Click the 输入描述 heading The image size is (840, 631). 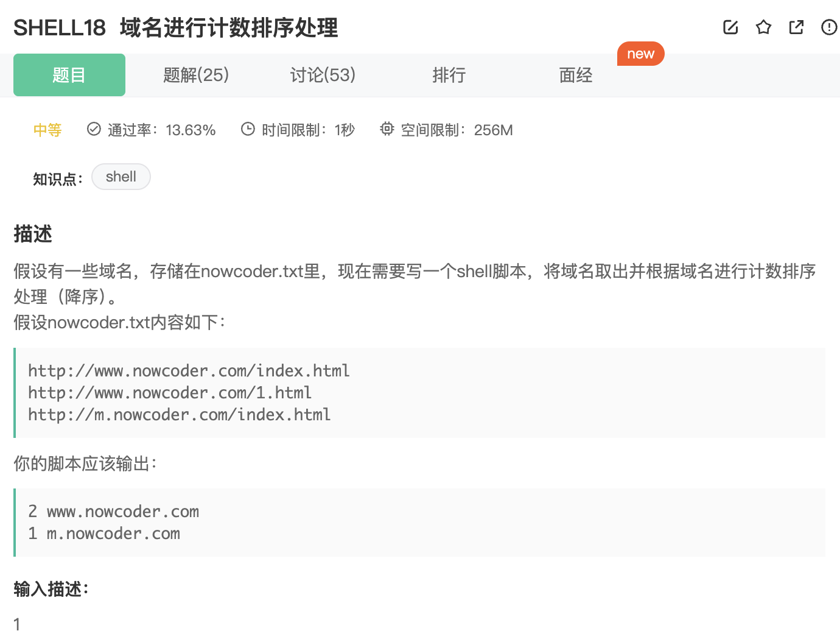(x=51, y=589)
